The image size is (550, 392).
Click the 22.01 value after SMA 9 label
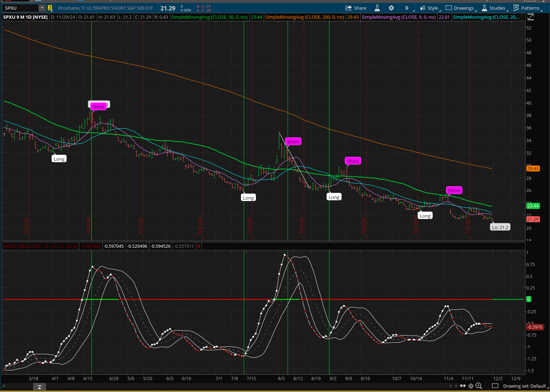click(444, 17)
